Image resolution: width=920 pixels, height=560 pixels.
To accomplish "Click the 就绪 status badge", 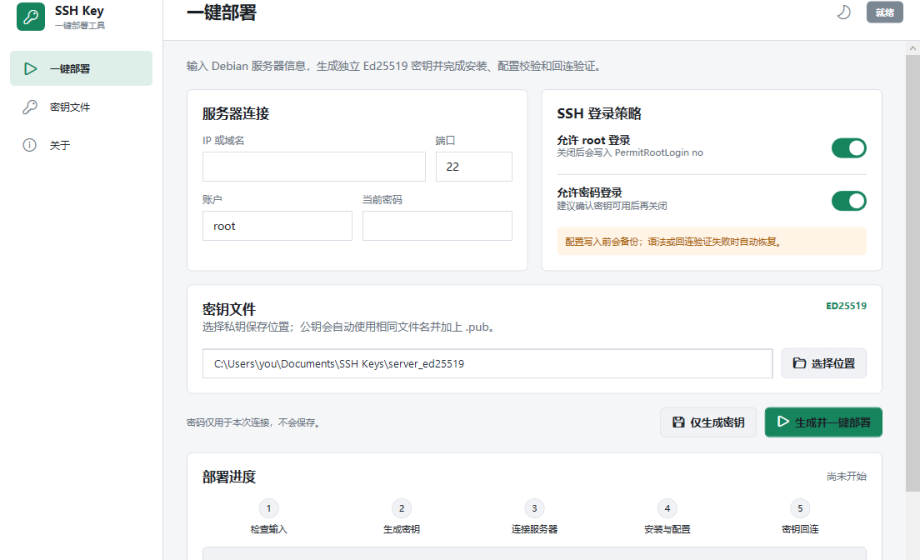I will click(885, 12).
